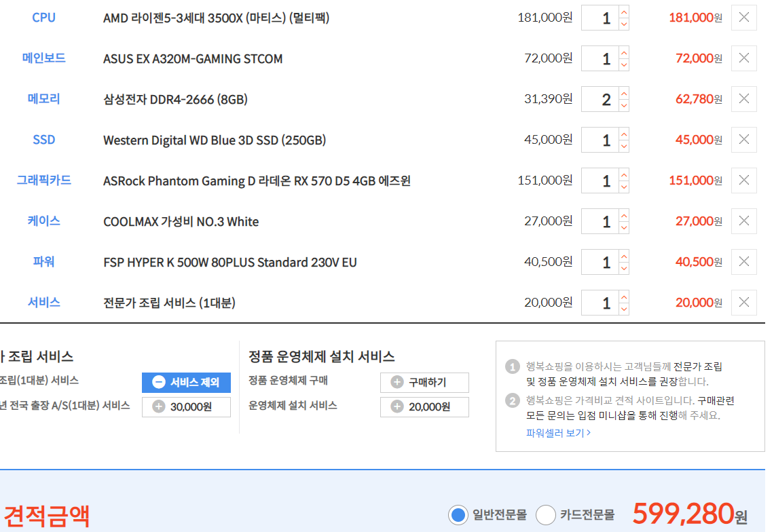Open FSP HYPER K 500W product name

point(229,263)
